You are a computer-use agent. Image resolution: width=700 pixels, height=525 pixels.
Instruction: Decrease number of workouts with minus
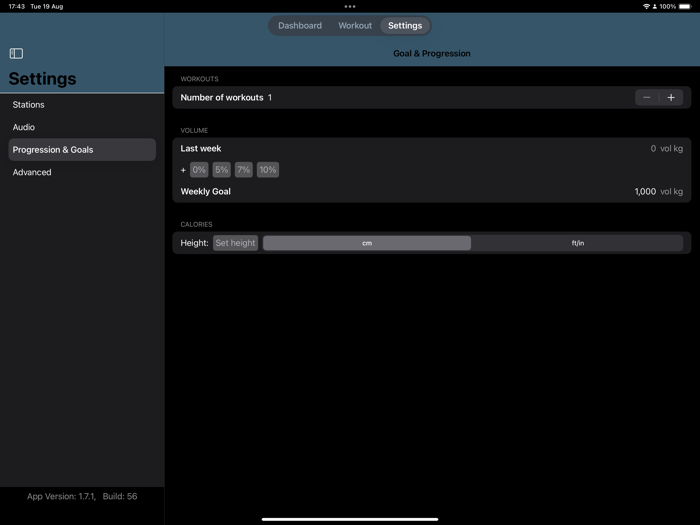(x=647, y=97)
